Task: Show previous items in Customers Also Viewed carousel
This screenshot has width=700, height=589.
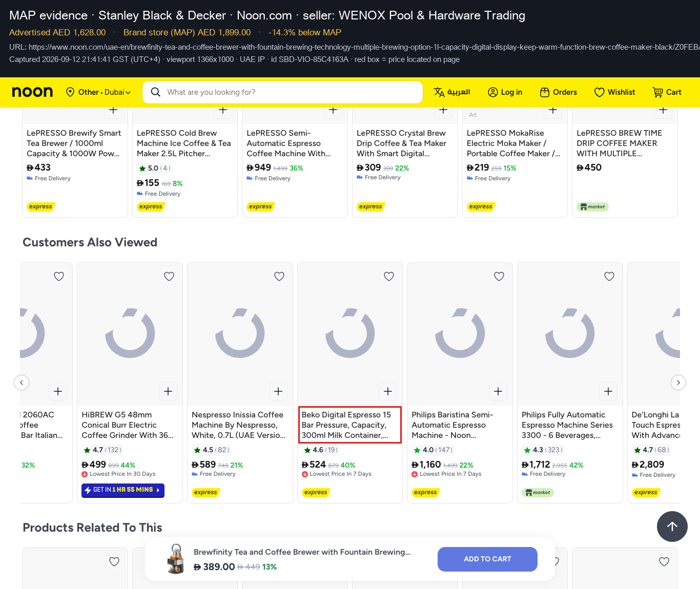Action: (22, 383)
